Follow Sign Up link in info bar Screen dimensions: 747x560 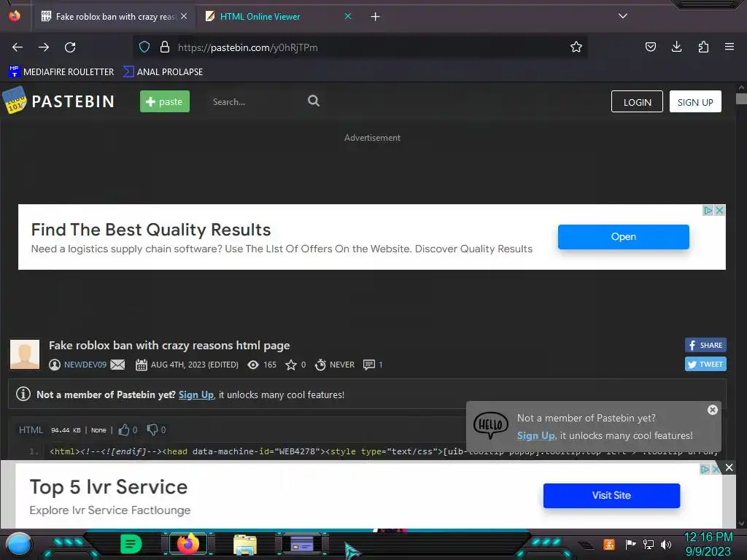[x=196, y=394]
